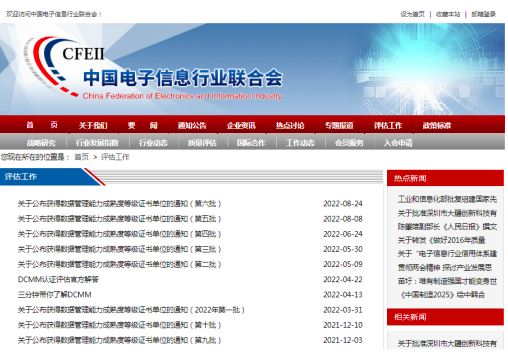Image resolution: width=508 pixels, height=360 pixels.
Task: Open the 第五批 certificate notice
Action: (x=119, y=219)
